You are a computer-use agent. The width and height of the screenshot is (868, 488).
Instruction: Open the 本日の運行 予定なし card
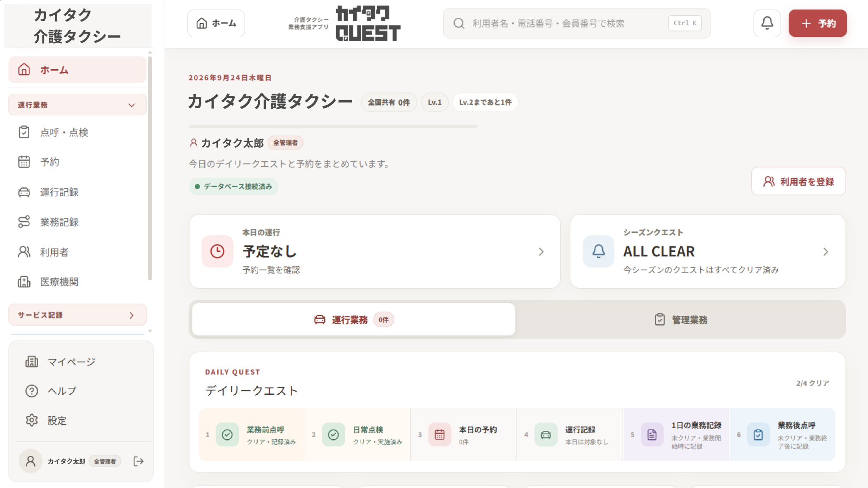coord(375,251)
